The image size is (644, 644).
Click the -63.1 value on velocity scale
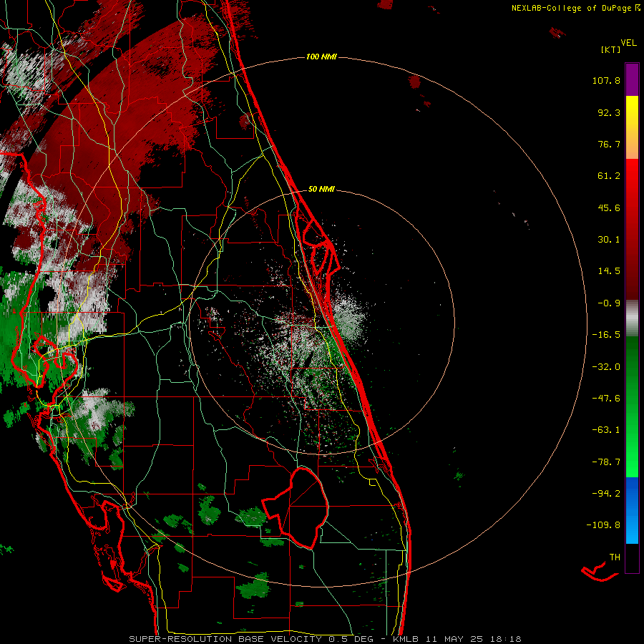tap(606, 430)
